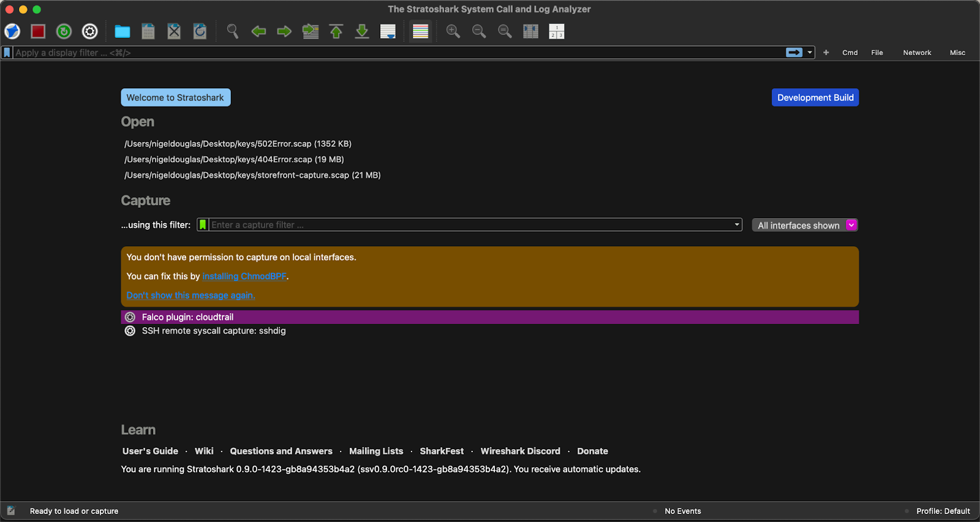
Task: Click the layout reset icon showing 1 2 3
Action: point(557,31)
